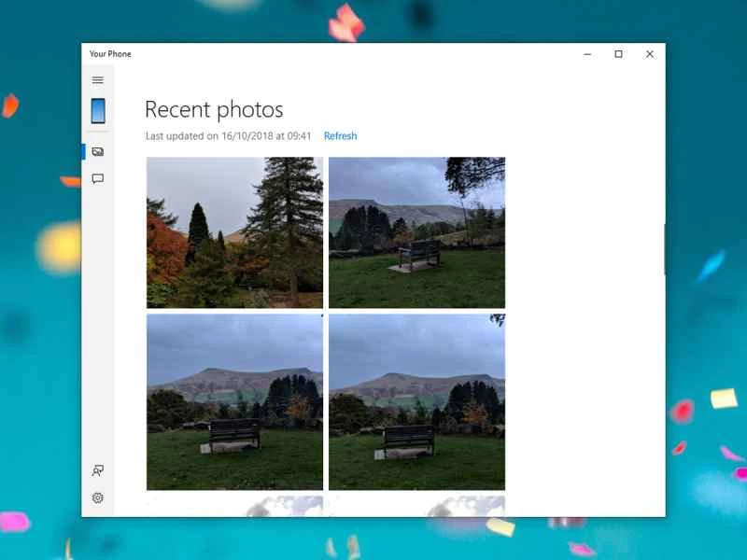Image resolution: width=747 pixels, height=560 pixels.
Task: Open the Send feedback icon
Action: [x=97, y=471]
